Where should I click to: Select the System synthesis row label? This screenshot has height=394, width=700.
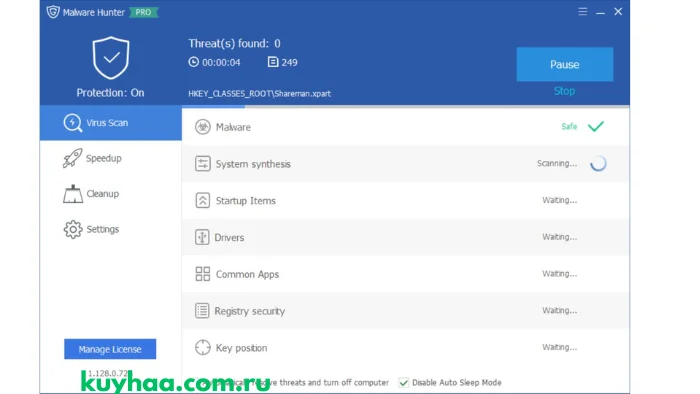(x=253, y=164)
